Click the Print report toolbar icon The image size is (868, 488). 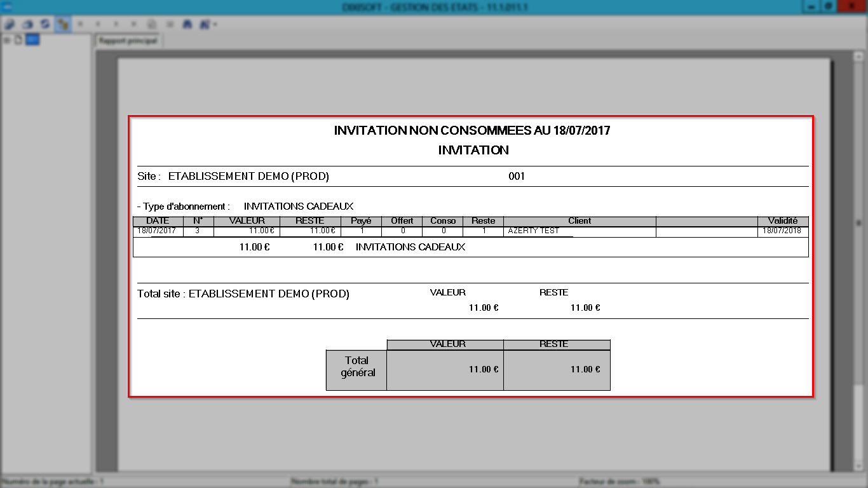[x=27, y=24]
